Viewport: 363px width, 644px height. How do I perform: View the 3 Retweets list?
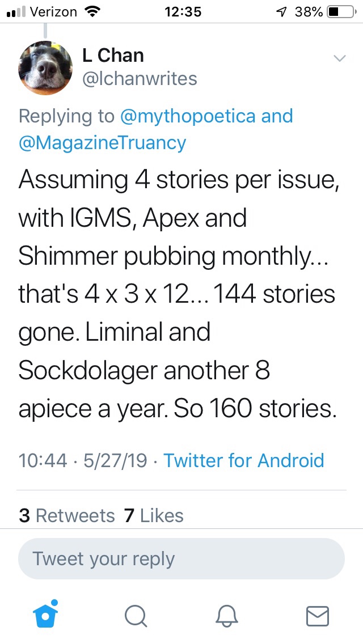tap(67, 515)
